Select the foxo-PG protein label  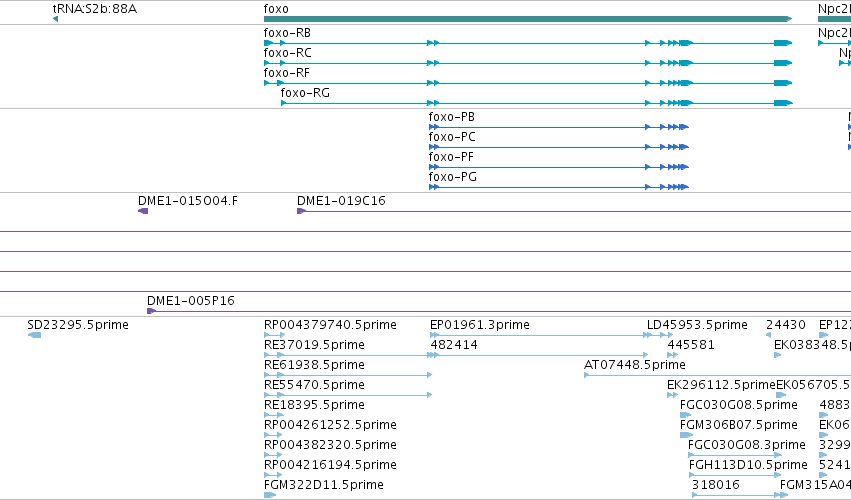click(x=453, y=177)
